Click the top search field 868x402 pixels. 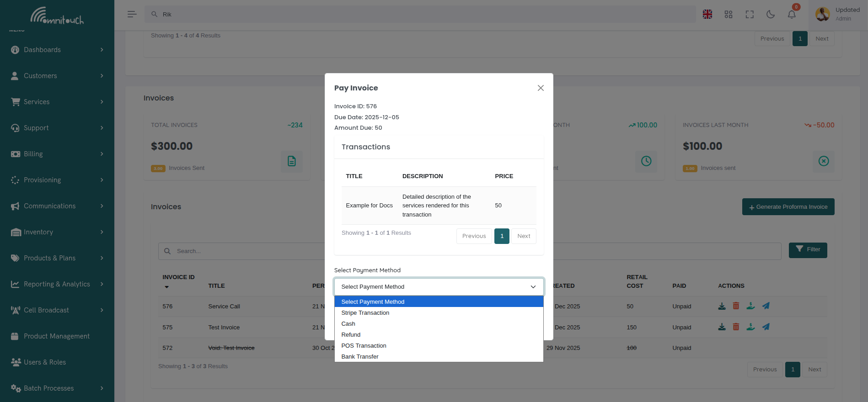coord(420,15)
